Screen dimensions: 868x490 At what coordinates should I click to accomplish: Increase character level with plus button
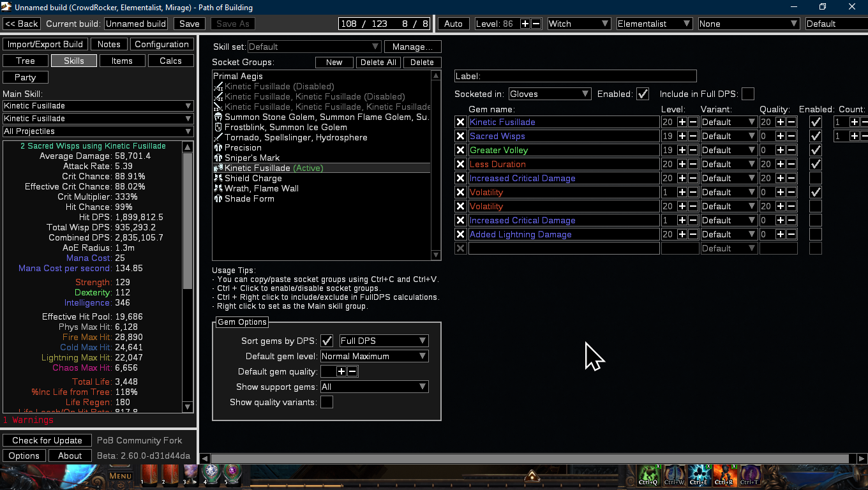525,24
